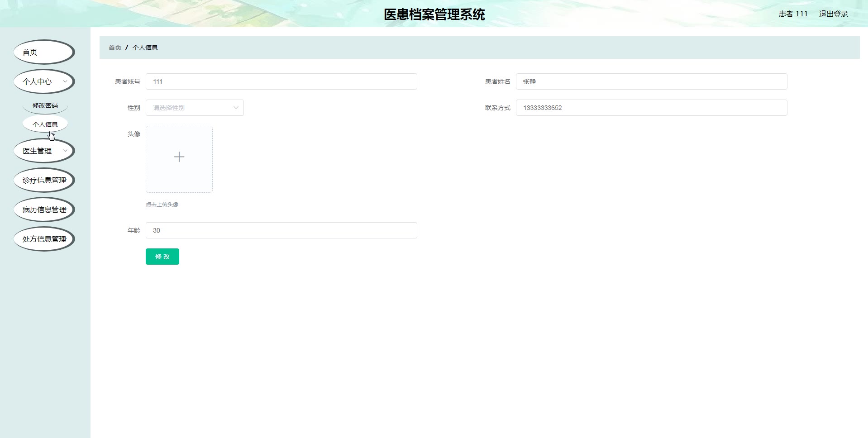Screen dimensions: 868x438
Task: Open 诊疗信息管理 in the sidebar
Action: (x=44, y=180)
